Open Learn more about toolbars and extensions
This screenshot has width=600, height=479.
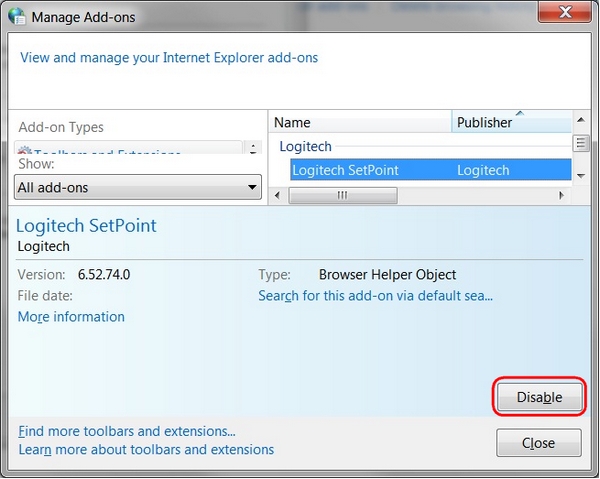(146, 450)
